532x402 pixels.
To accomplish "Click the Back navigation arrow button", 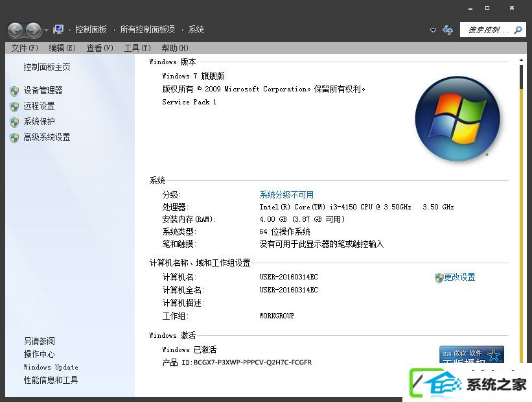I will [x=16, y=30].
